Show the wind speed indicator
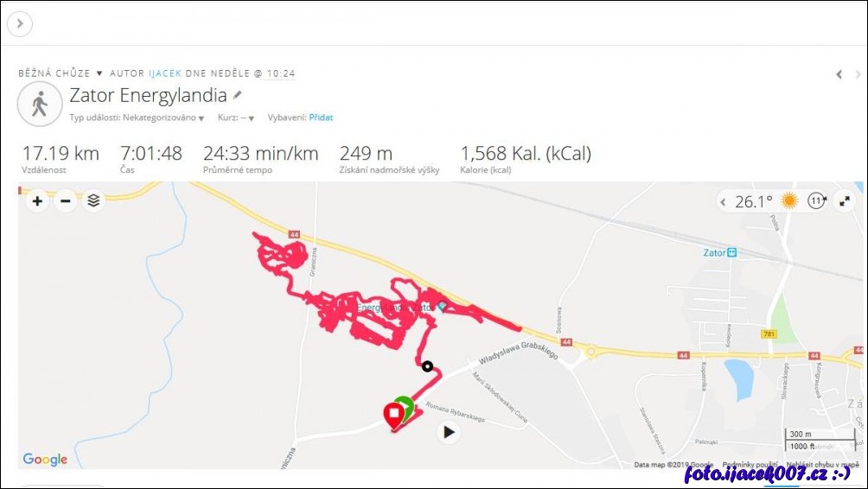 pyautogui.click(x=816, y=201)
